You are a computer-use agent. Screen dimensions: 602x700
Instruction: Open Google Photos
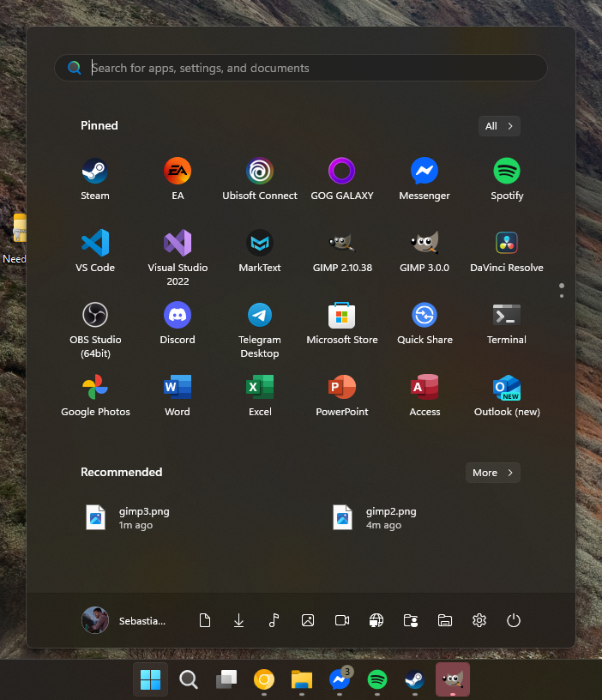[x=94, y=395]
